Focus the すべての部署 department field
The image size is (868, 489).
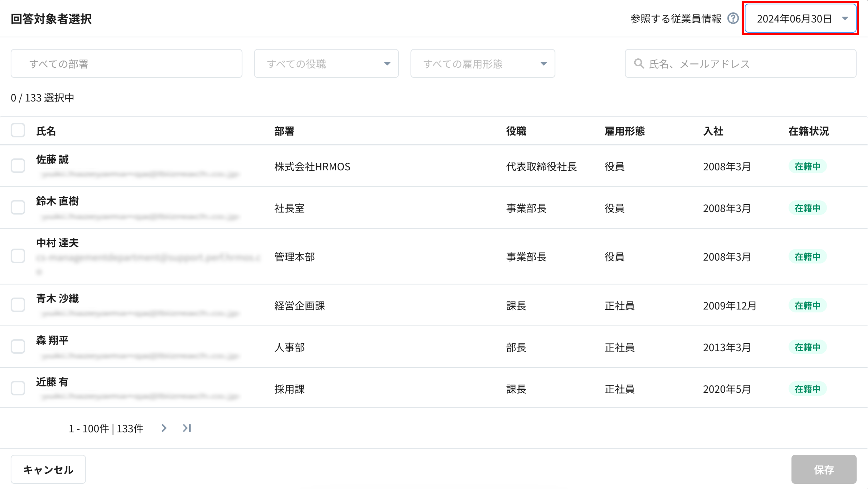point(126,63)
